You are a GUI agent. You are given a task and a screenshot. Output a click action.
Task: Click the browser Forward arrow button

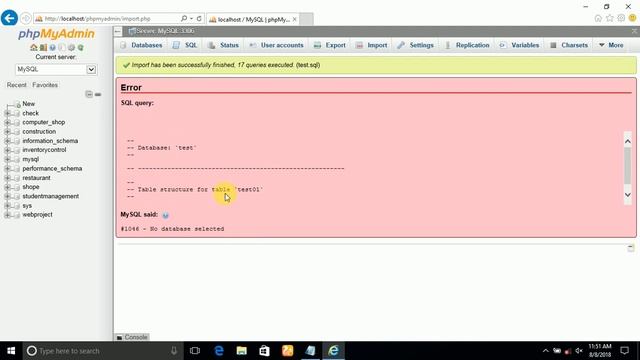pos(25,18)
